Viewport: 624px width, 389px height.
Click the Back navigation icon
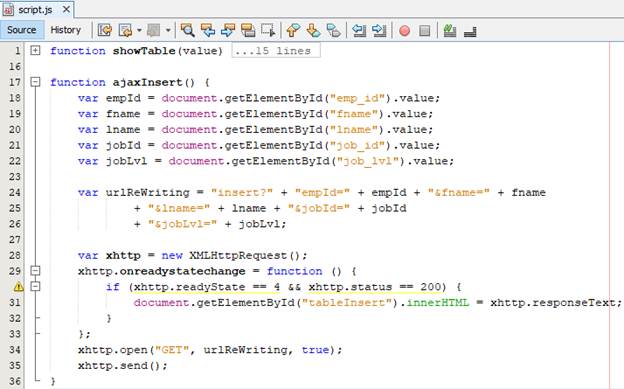click(125, 30)
